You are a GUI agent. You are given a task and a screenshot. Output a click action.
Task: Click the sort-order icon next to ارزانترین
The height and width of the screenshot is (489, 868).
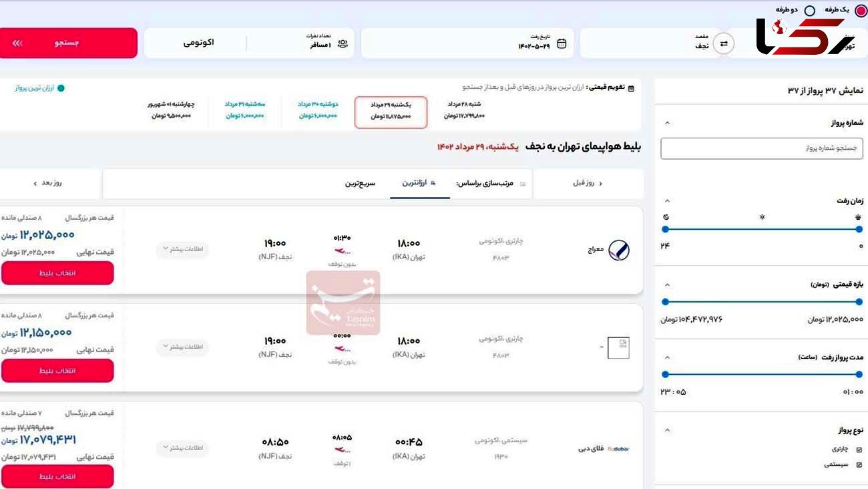click(x=433, y=183)
